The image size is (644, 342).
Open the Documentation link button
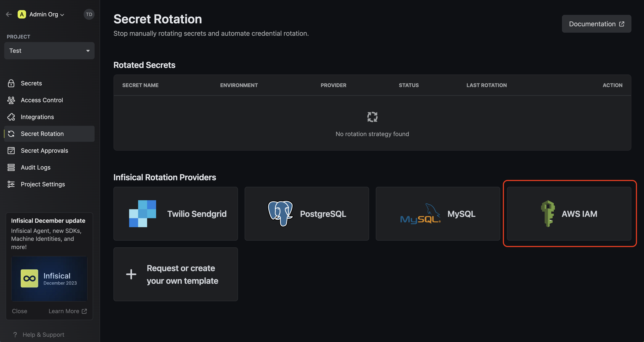[x=596, y=24]
